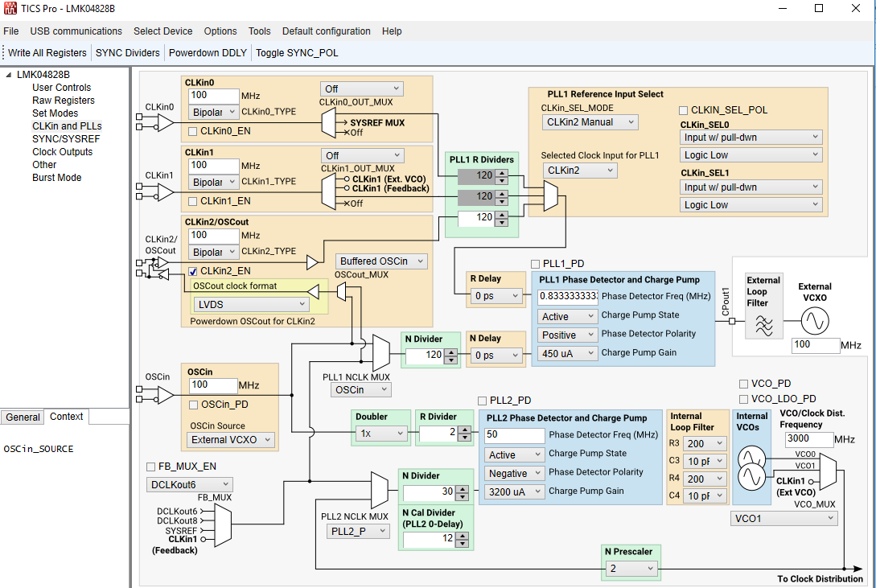
Task: Open the CLKin_SEL_MODE dropdown showing CLKin2 Manual
Action: click(x=590, y=122)
